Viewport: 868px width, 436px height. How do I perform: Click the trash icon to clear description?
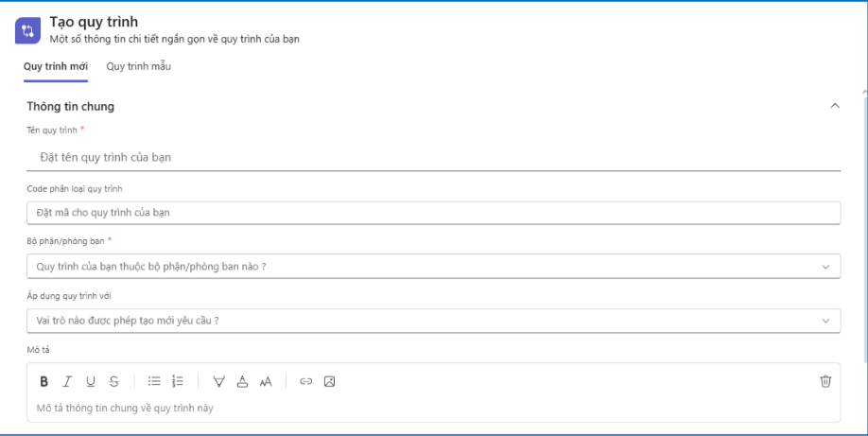825,382
